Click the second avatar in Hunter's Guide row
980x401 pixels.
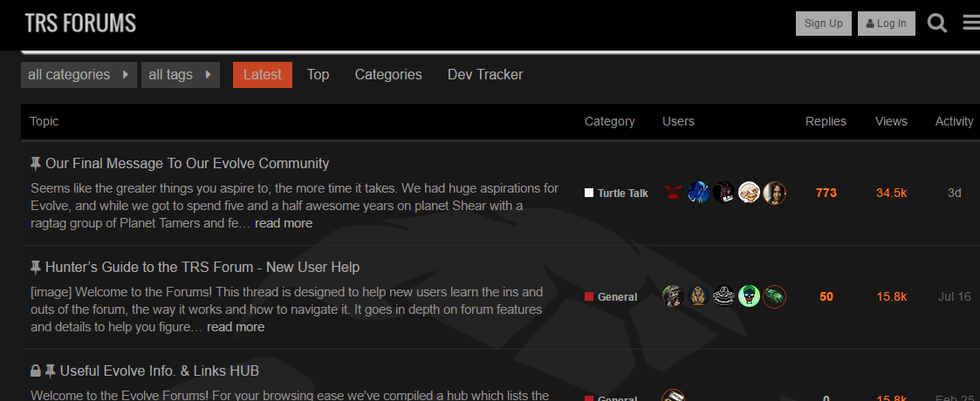pyautogui.click(x=699, y=296)
